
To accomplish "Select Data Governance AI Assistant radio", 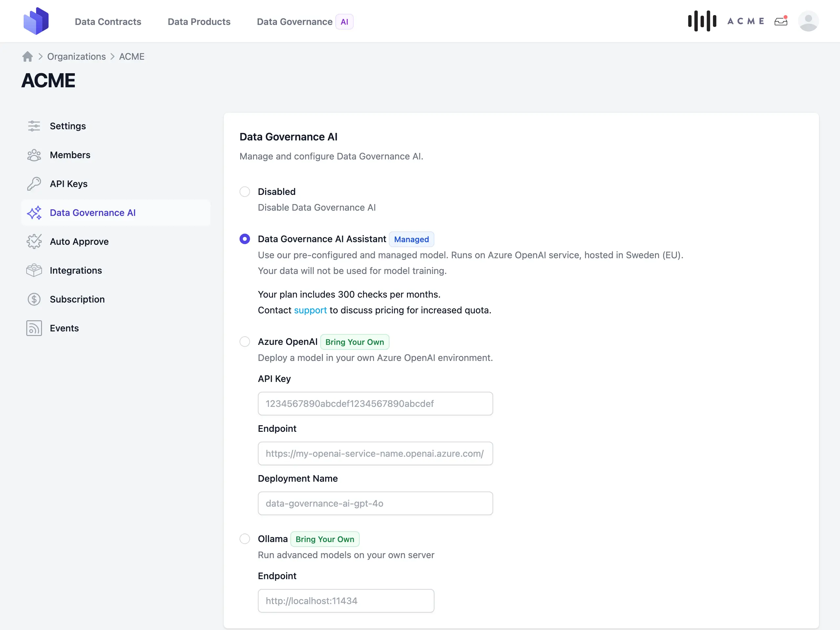I will click(245, 239).
